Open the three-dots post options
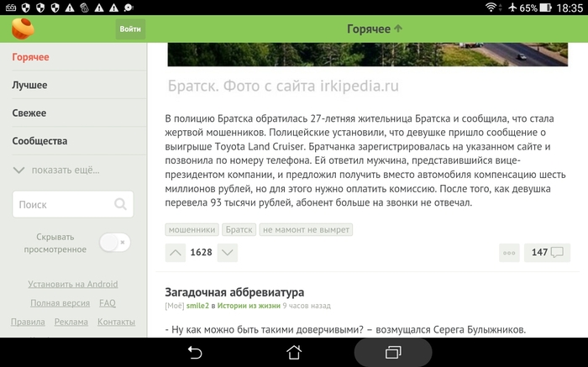Image resolution: width=588 pixels, height=367 pixels. (509, 252)
